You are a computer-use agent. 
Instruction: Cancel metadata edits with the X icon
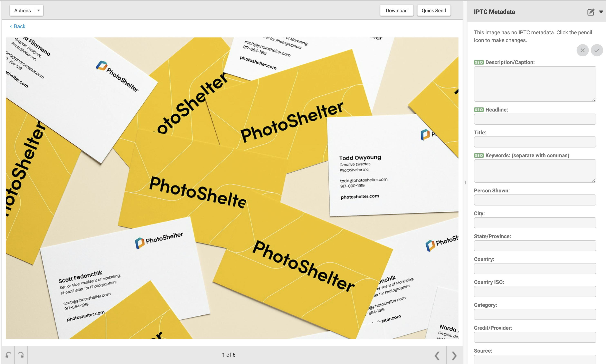[583, 50]
